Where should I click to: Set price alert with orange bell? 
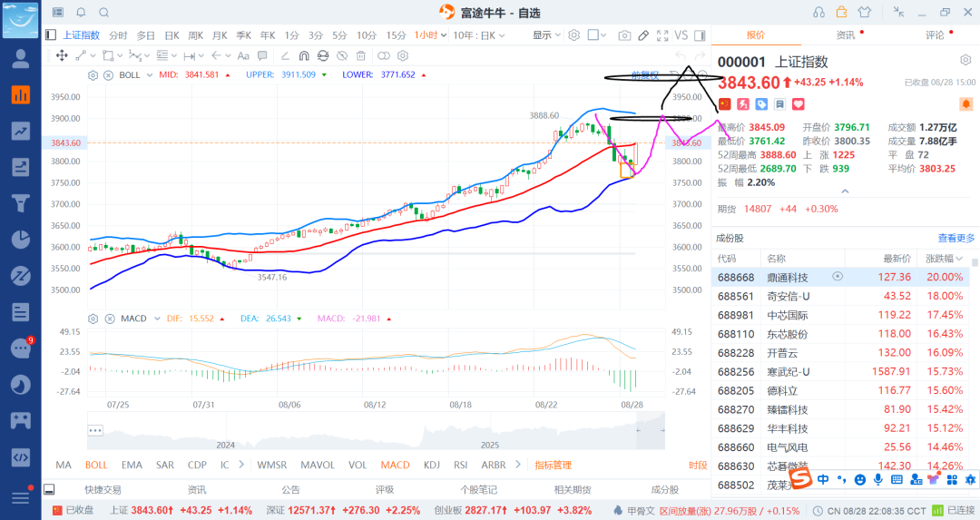coord(965,103)
